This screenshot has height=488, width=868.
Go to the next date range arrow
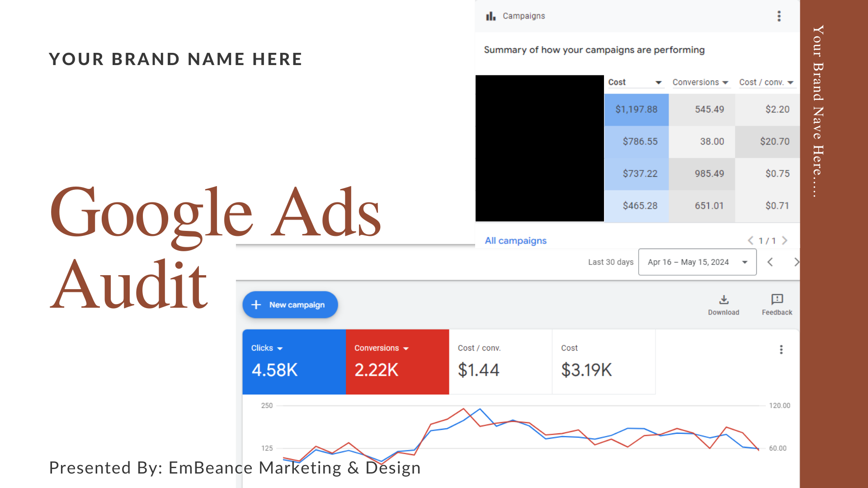(x=796, y=262)
